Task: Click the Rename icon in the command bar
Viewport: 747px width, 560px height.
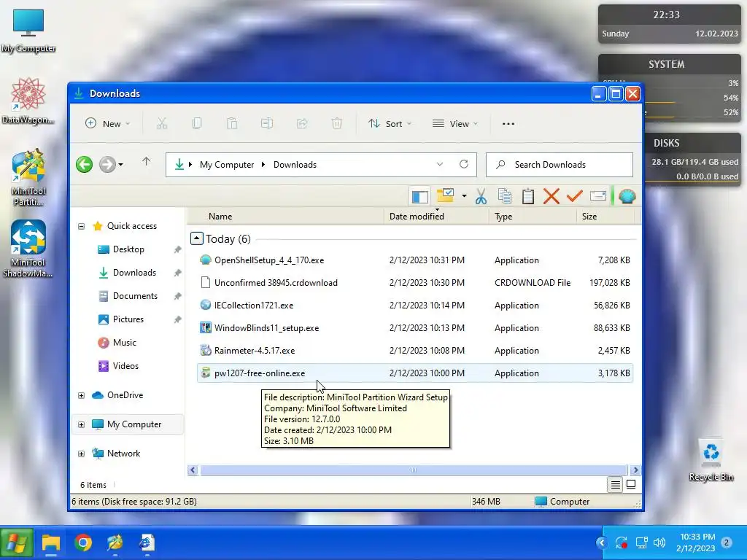Action: point(267,124)
